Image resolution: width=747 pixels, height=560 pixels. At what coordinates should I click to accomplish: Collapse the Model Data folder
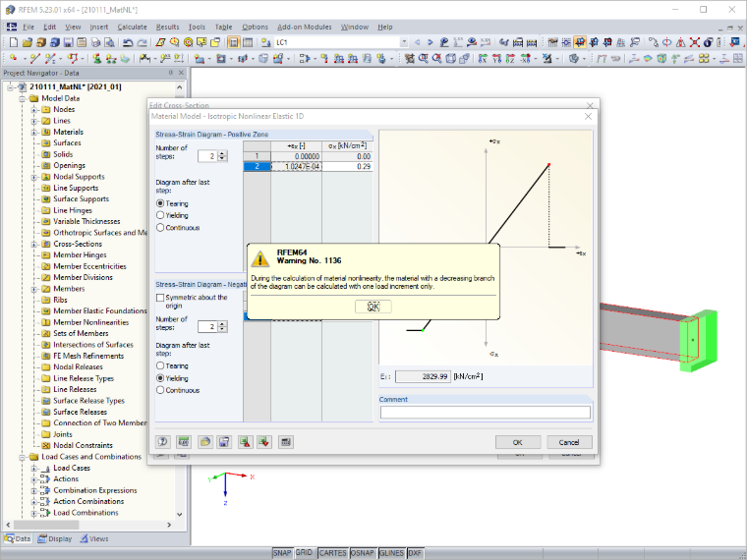22,98
